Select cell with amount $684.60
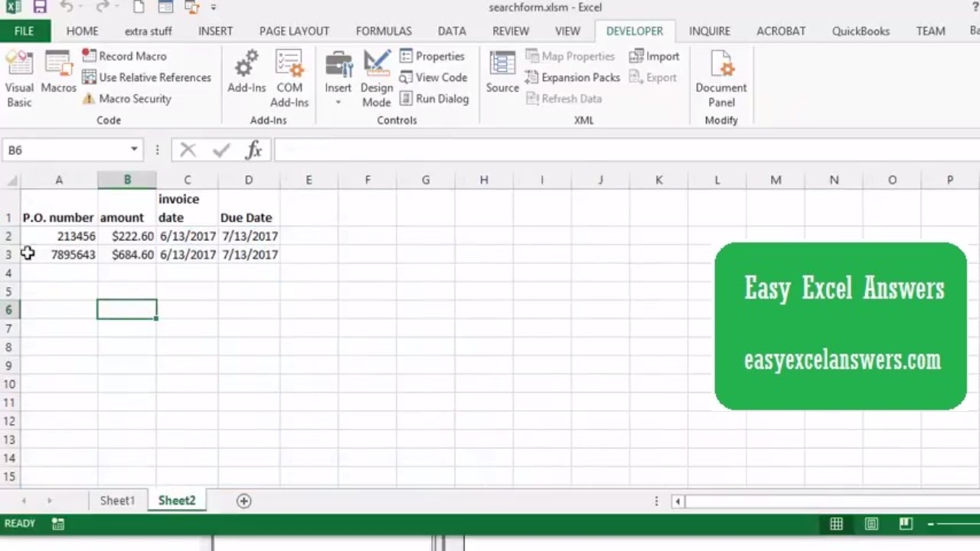The width and height of the screenshot is (980, 551). pos(127,255)
